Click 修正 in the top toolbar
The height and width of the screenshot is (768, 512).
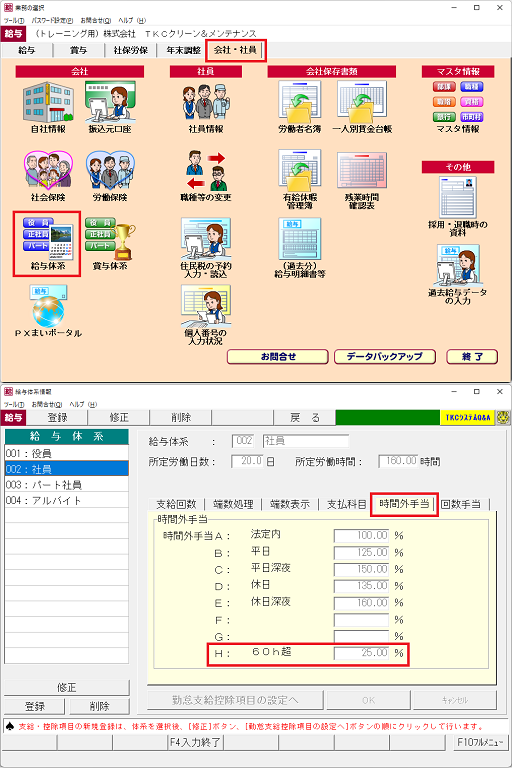119,418
